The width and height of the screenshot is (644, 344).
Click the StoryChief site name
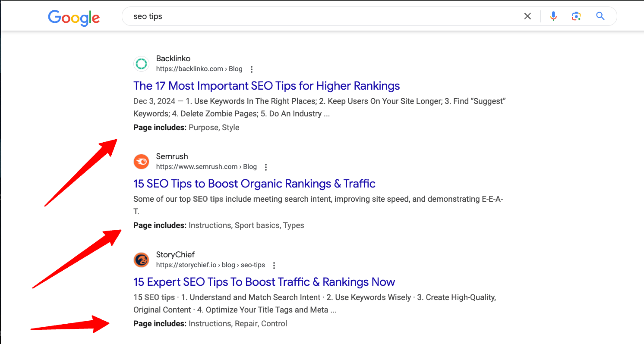coord(175,255)
